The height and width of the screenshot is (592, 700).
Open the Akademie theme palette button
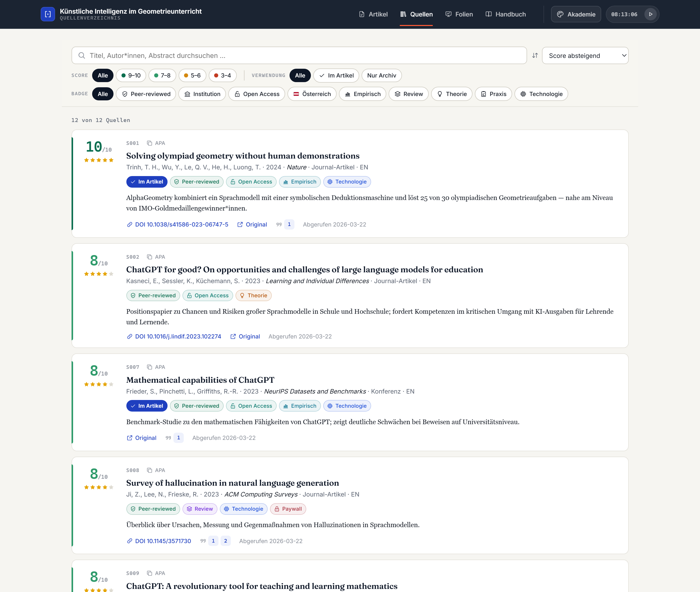576,14
